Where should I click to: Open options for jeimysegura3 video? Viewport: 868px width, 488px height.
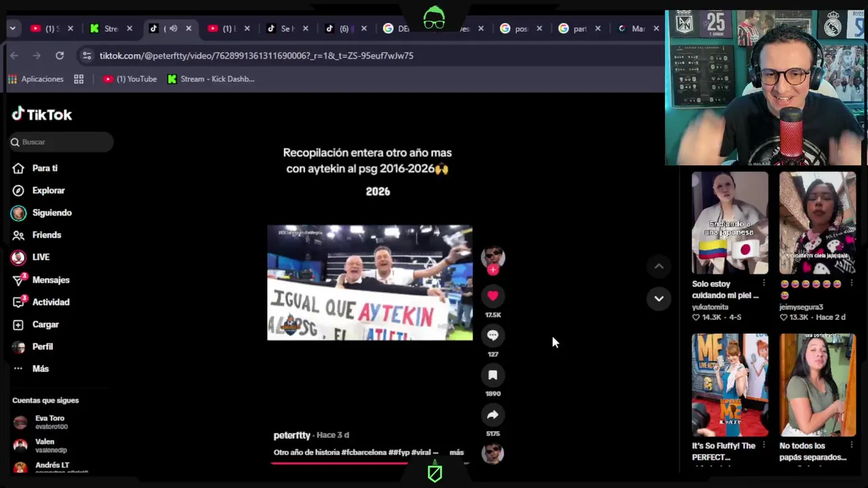coord(851,283)
